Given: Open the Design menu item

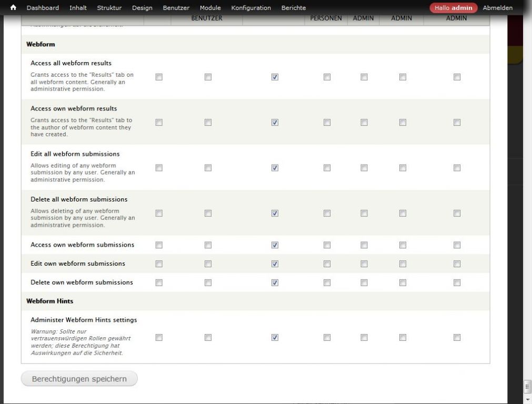Looking at the screenshot, I should tap(142, 8).
